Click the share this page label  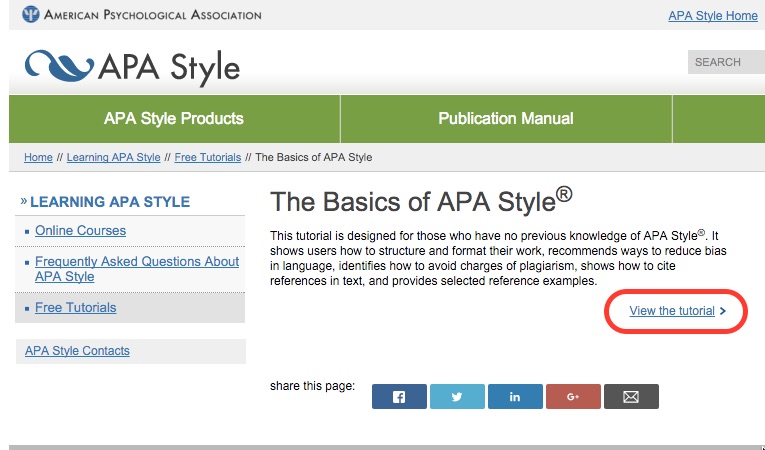[312, 386]
